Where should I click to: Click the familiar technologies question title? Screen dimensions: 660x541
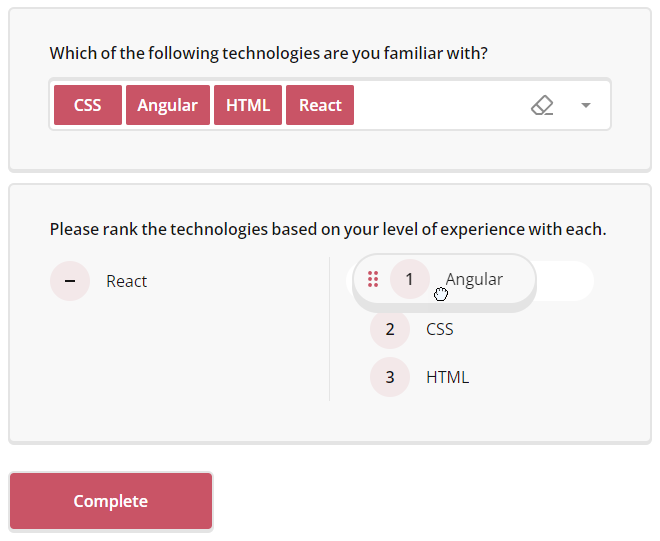[269, 52]
